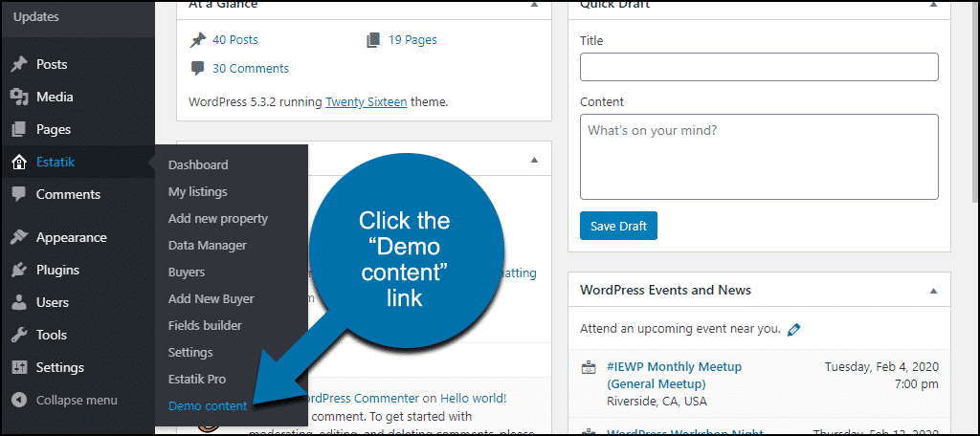Select Add New Buyer
Image resolution: width=980 pixels, height=436 pixels.
coord(212,298)
